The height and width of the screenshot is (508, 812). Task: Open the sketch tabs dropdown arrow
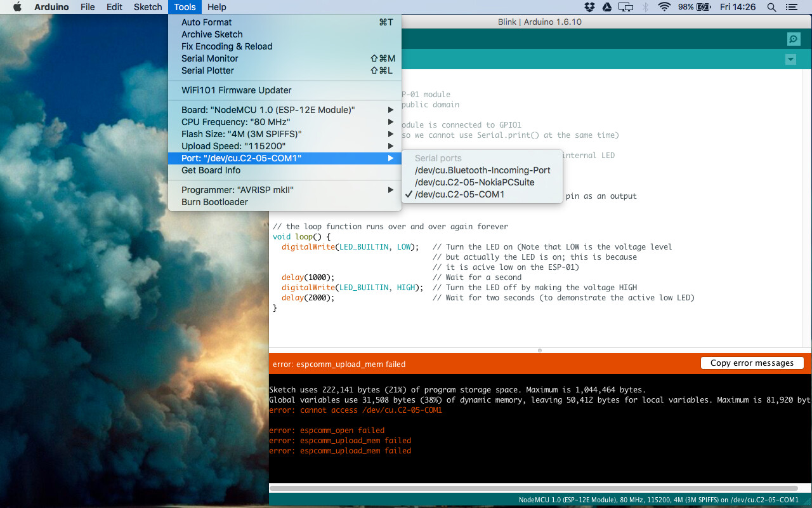(x=790, y=59)
